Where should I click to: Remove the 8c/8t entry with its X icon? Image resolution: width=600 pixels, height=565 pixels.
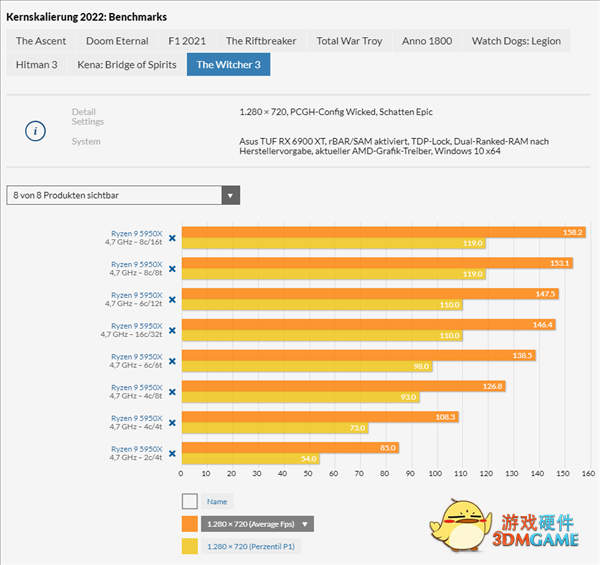point(172,269)
